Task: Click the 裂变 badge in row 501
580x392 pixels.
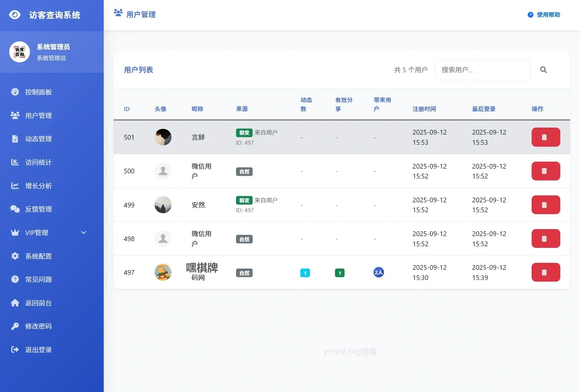Action: (244, 133)
